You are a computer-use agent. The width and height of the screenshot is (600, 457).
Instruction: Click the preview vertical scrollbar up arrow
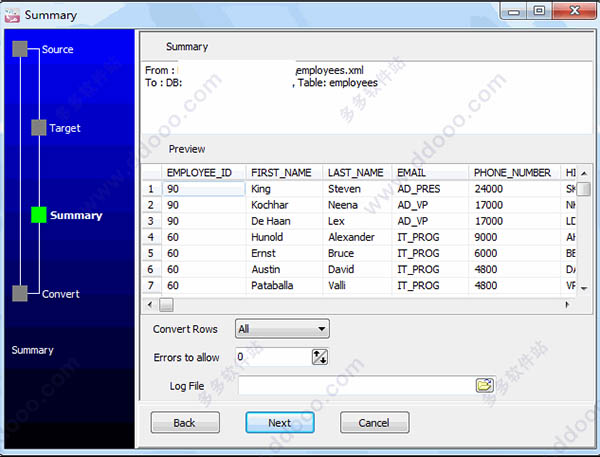pos(584,173)
